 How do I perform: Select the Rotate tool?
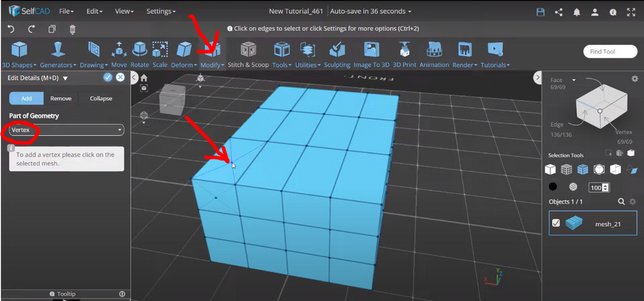[x=140, y=54]
